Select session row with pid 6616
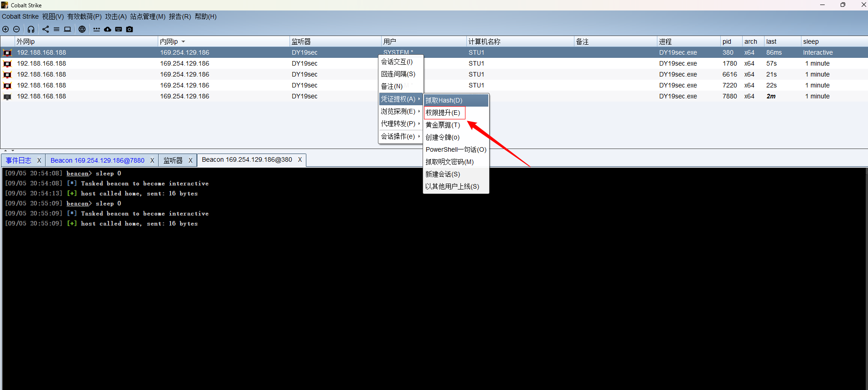 click(434, 74)
